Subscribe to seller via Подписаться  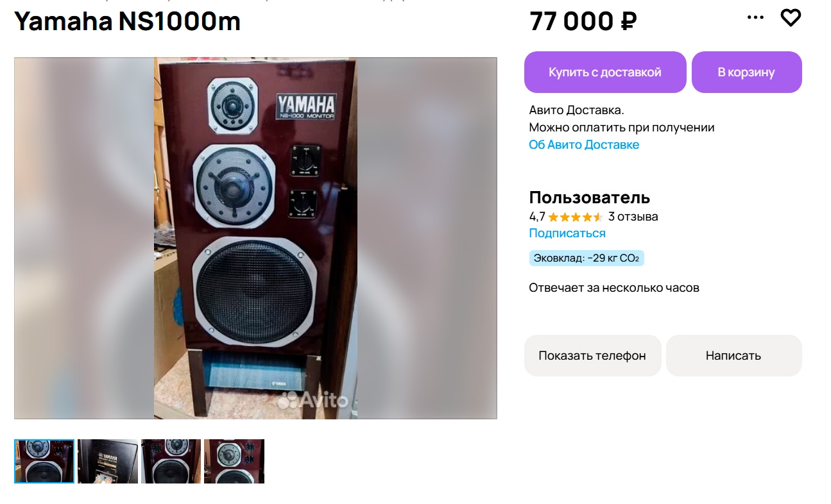pyautogui.click(x=567, y=233)
